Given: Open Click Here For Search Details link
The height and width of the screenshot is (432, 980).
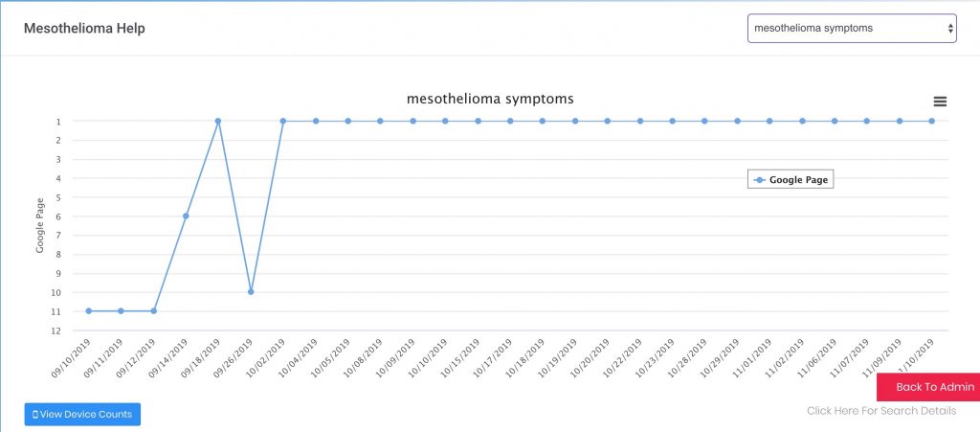Looking at the screenshot, I should pyautogui.click(x=881, y=411).
